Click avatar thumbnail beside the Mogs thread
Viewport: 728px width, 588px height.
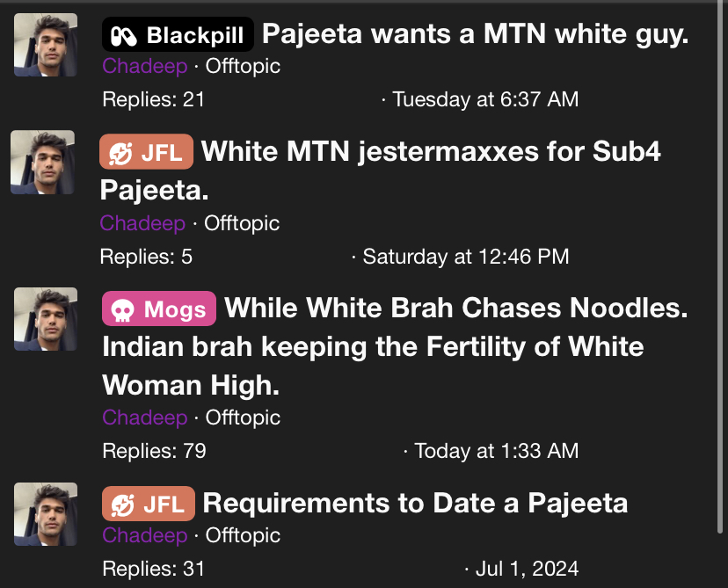coord(46,319)
